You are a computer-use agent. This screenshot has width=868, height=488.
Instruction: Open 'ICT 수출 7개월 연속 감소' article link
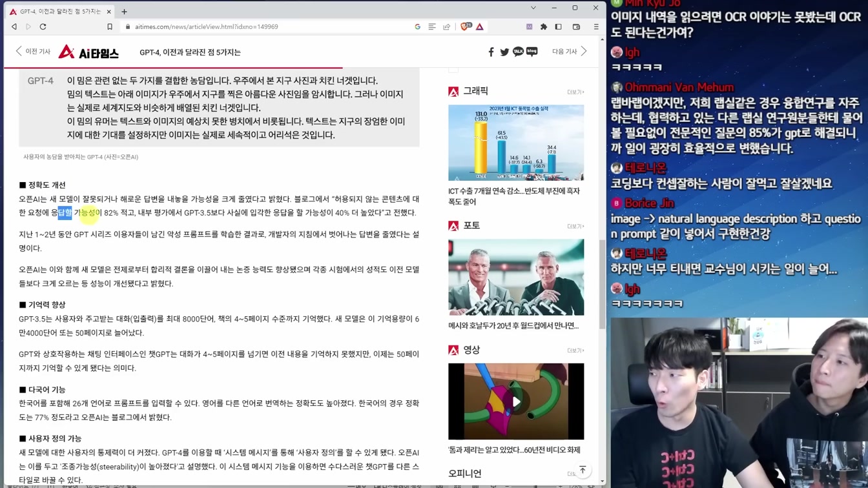click(x=514, y=196)
